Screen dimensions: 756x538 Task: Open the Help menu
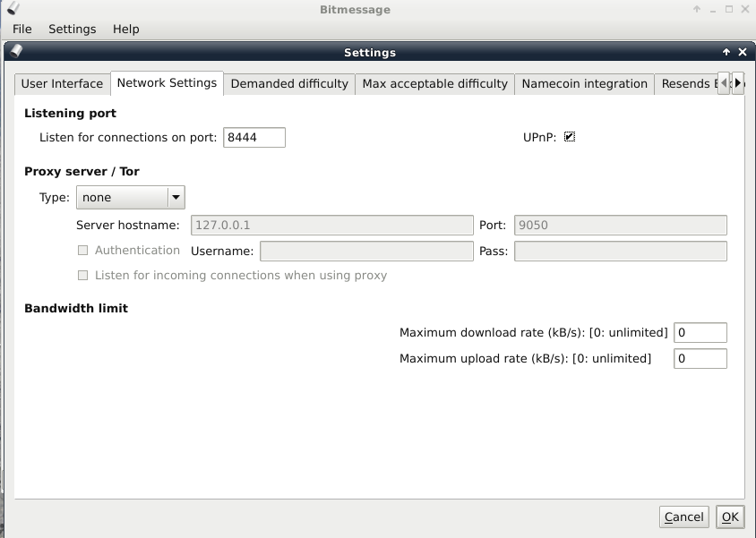[125, 29]
